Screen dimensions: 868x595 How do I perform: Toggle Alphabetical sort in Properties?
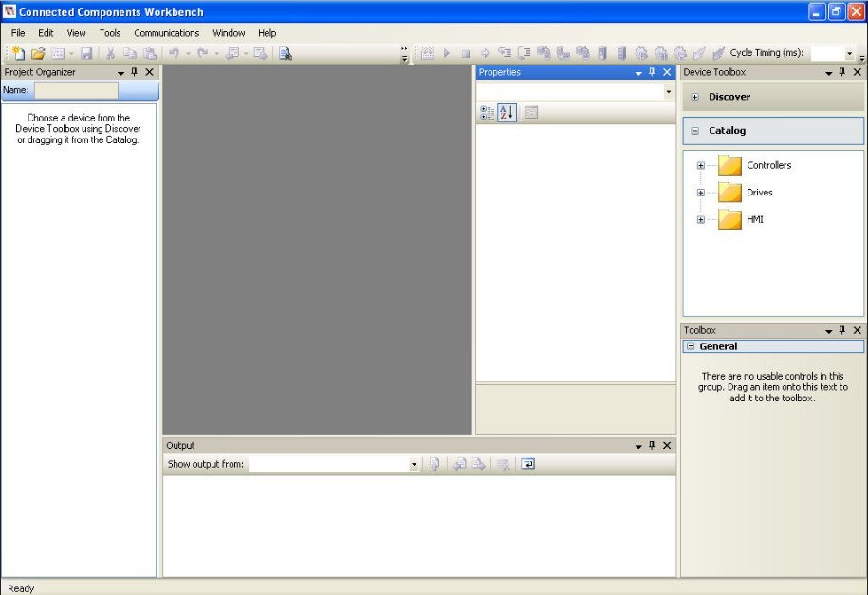click(507, 113)
